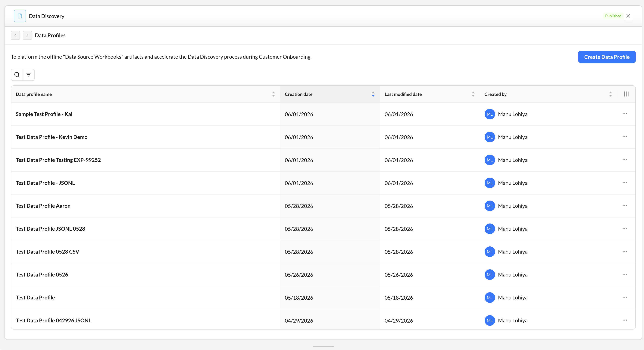
Task: Open the filter options icon
Action: [29, 75]
